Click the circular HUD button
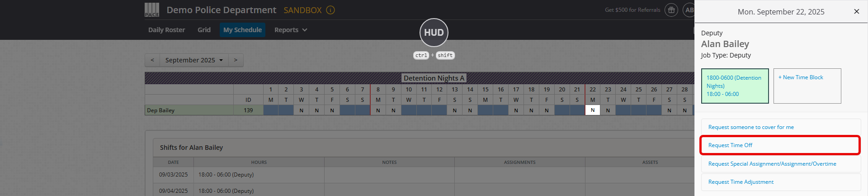 point(434,33)
